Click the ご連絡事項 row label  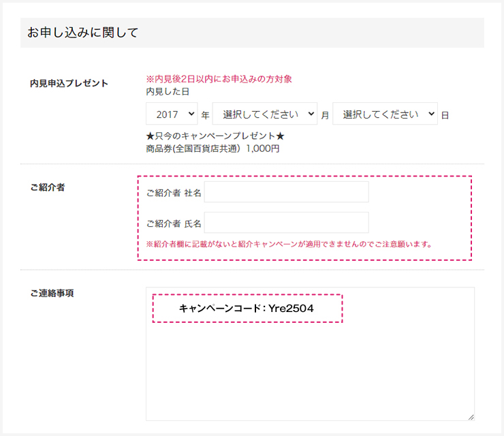pos(52,293)
